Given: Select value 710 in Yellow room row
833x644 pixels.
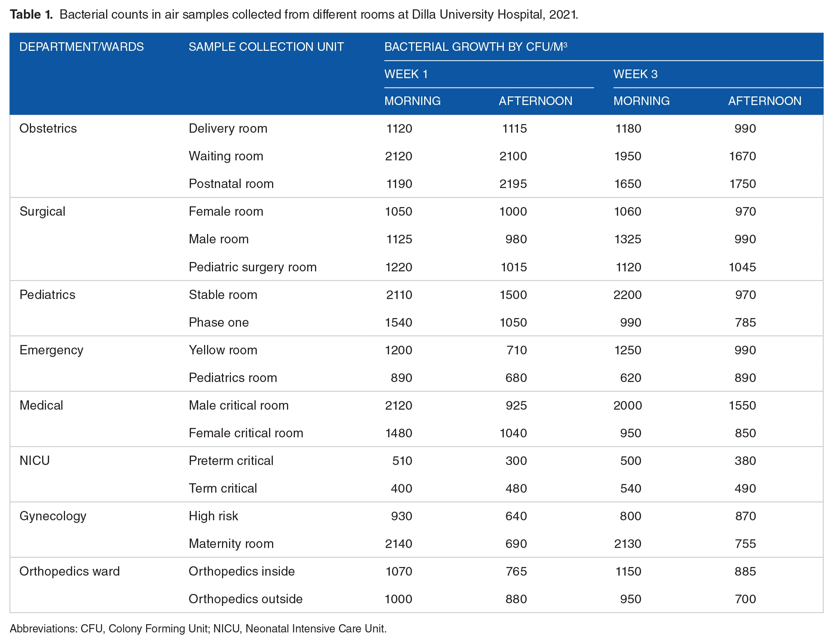Looking at the screenshot, I should click(516, 350).
